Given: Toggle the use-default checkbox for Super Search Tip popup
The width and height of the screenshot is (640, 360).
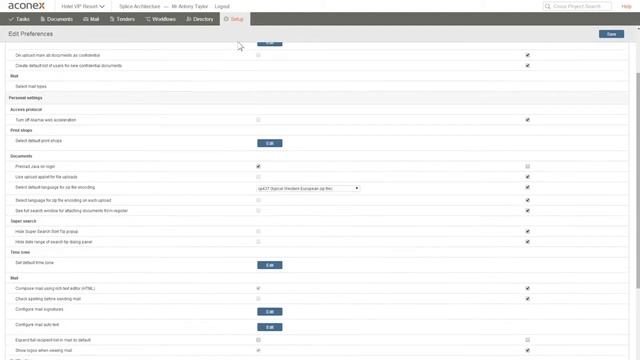Looking at the screenshot, I should coord(527,231).
